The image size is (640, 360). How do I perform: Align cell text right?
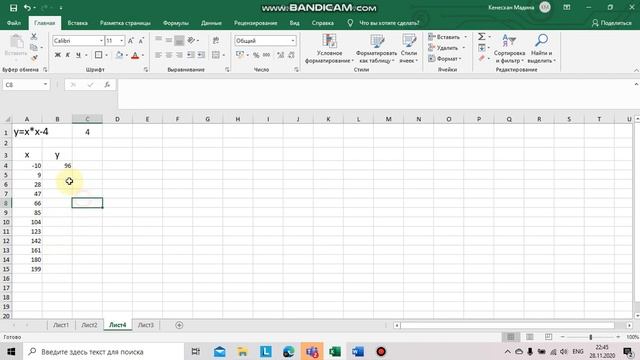(179, 55)
